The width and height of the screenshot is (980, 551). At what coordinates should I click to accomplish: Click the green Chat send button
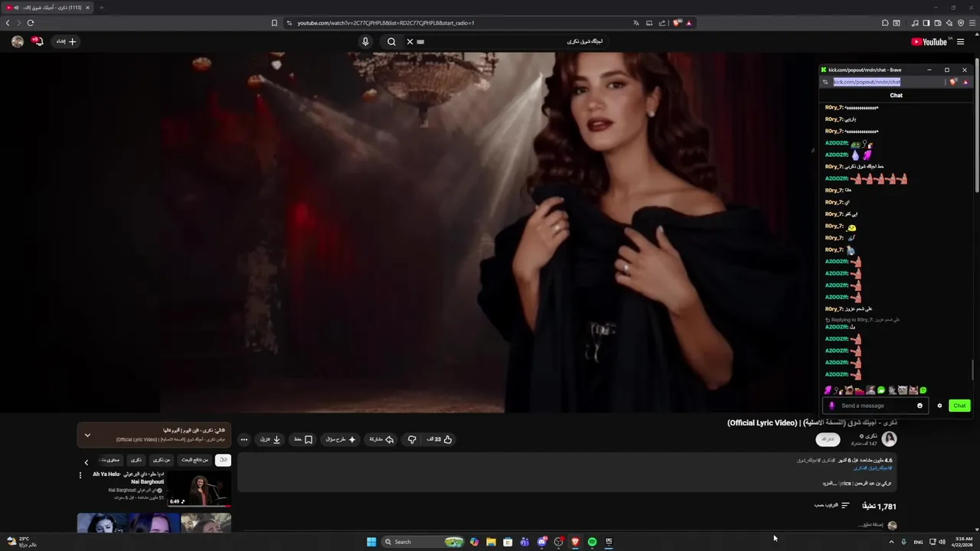click(959, 406)
